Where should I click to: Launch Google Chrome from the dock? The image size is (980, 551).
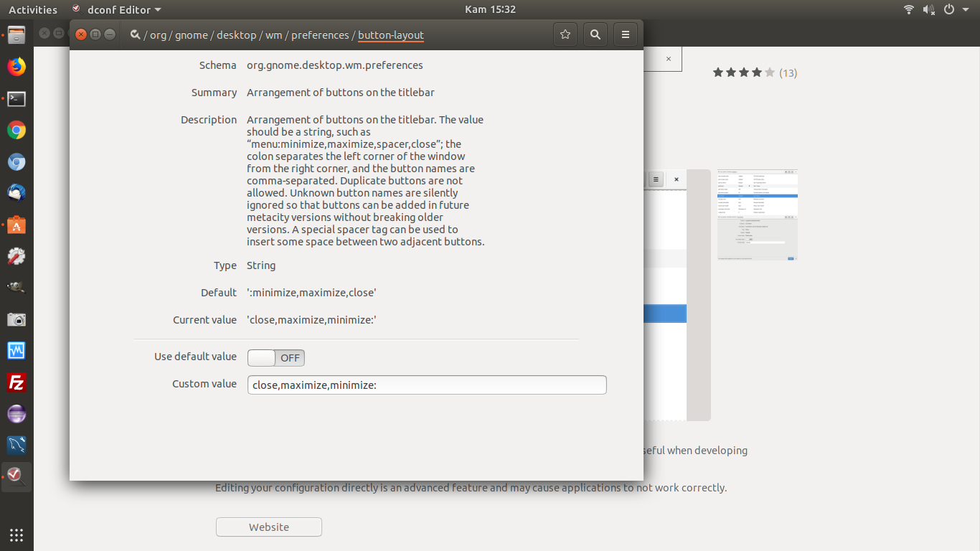[x=17, y=130]
